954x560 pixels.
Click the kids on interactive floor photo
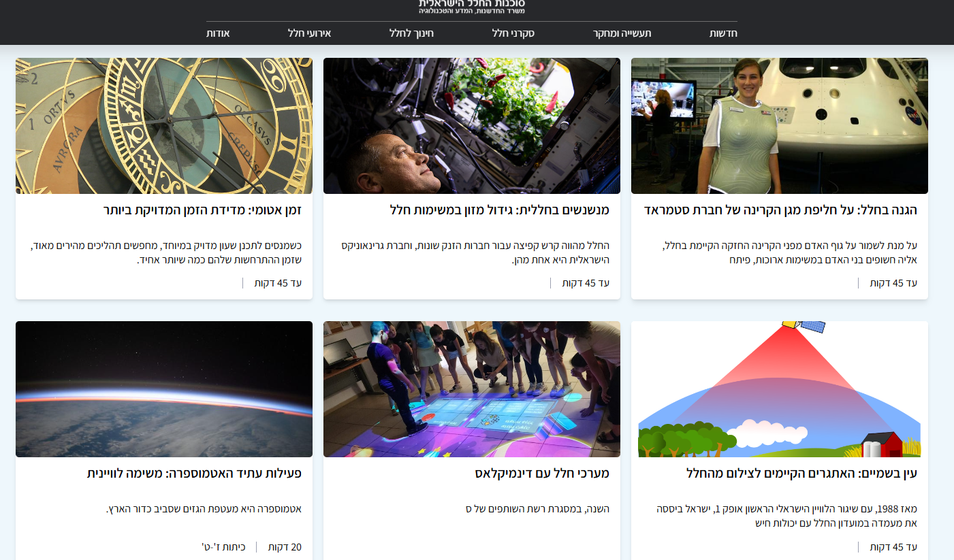tap(471, 389)
